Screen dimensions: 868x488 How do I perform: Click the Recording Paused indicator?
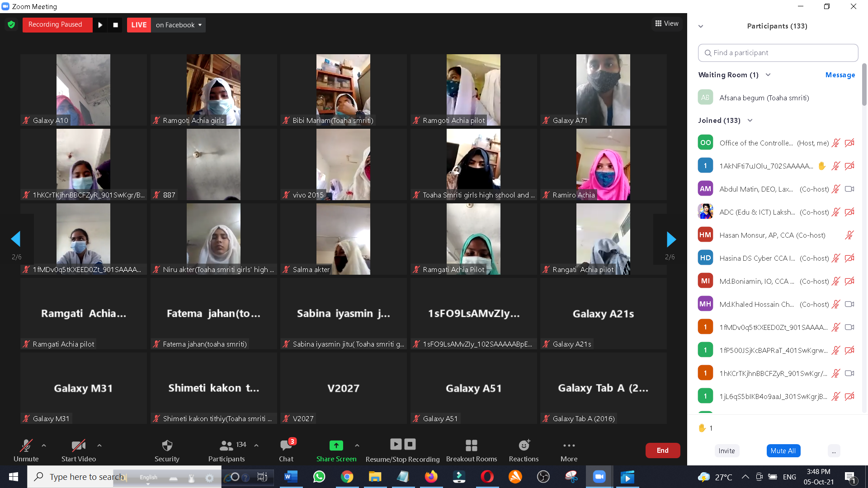(57, 24)
